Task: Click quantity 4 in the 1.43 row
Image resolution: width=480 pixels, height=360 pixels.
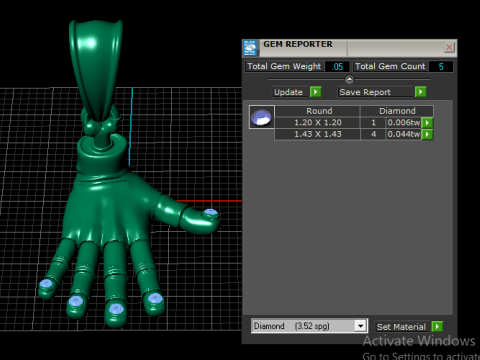Action: point(373,134)
